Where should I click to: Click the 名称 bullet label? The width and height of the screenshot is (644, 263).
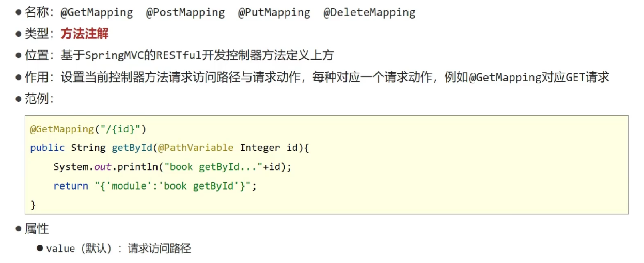click(36, 12)
